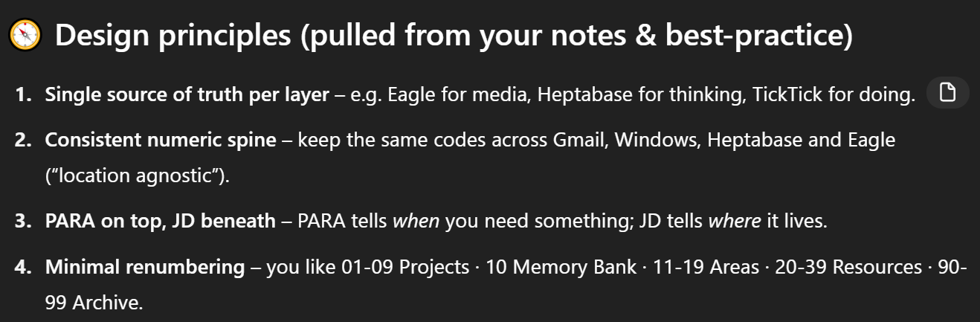Viewport: 980px width, 322px height.
Task: Click the list number 3 marker
Action: point(22,222)
